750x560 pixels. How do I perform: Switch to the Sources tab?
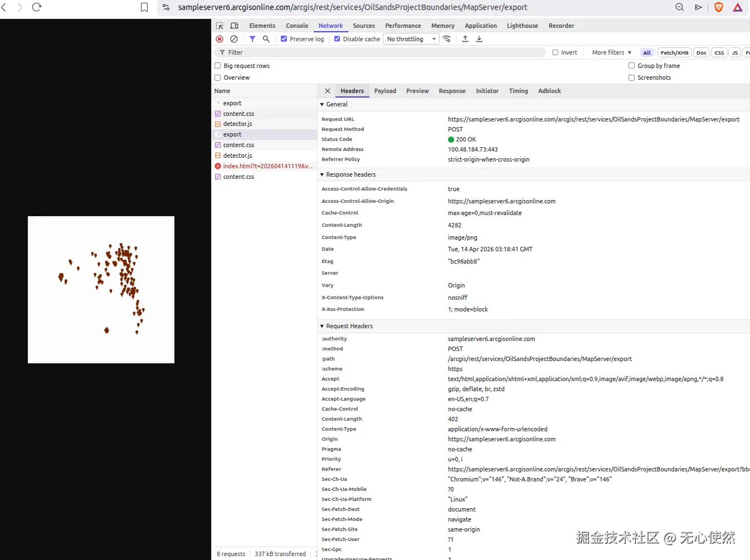pos(364,26)
